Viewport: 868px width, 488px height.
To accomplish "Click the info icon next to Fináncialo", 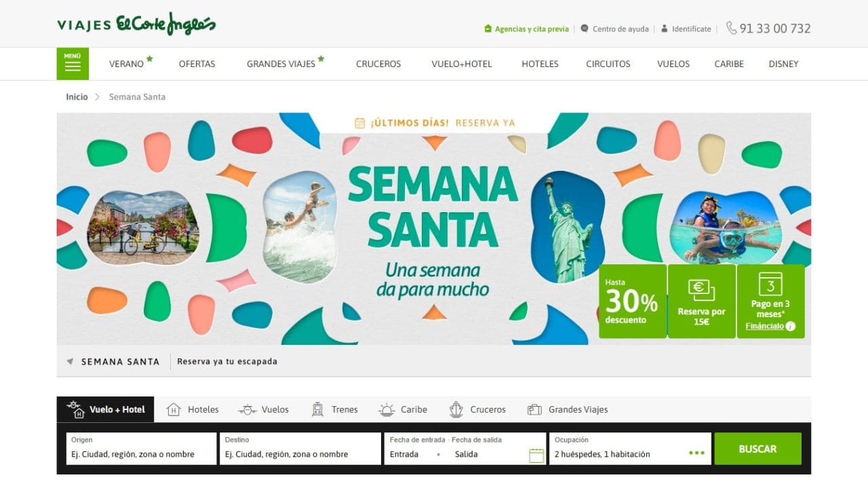I will [x=790, y=326].
